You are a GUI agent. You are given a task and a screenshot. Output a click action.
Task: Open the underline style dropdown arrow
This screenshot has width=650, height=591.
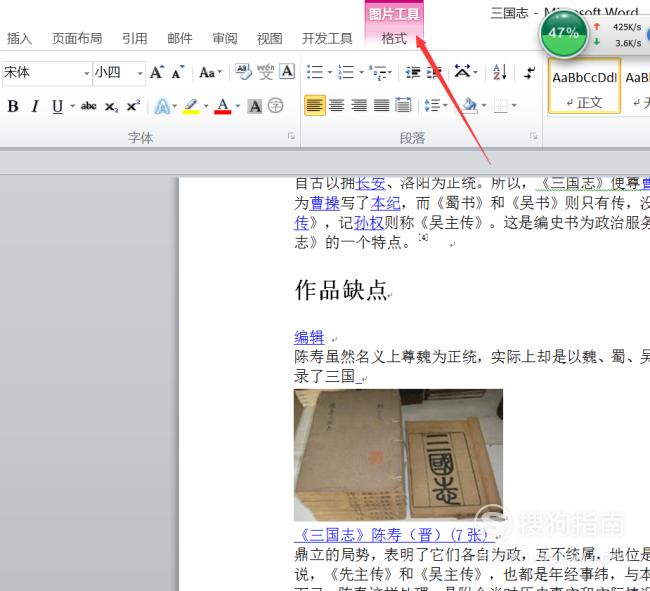(73, 107)
